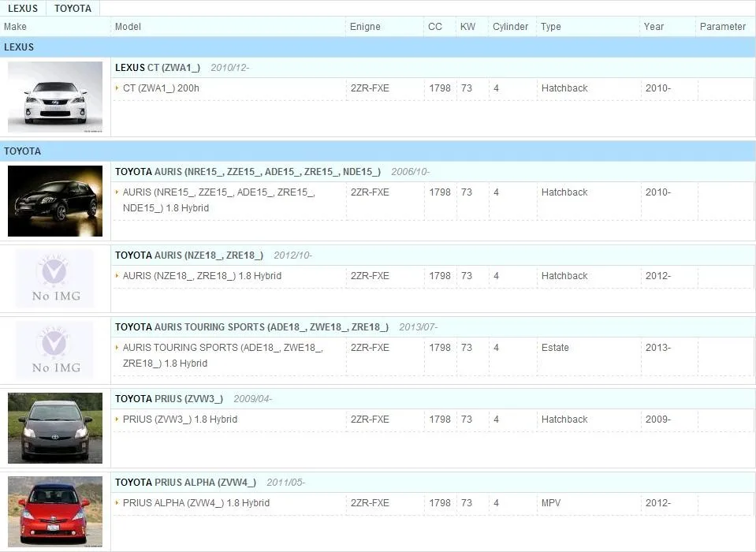Click the 2011/05- date next to Prius Alpha heading
The width and height of the screenshot is (756, 552).
pos(285,482)
